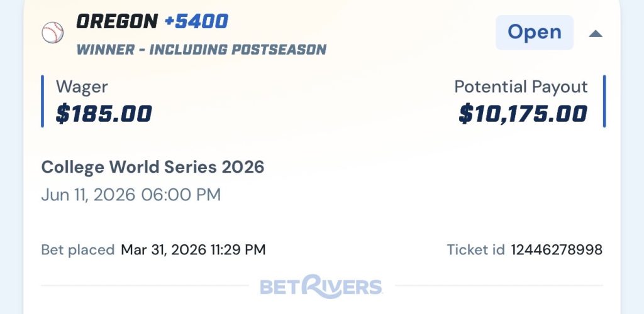The width and height of the screenshot is (644, 314).
Task: Open the College World Series 2026 event
Action: pyautogui.click(x=153, y=167)
